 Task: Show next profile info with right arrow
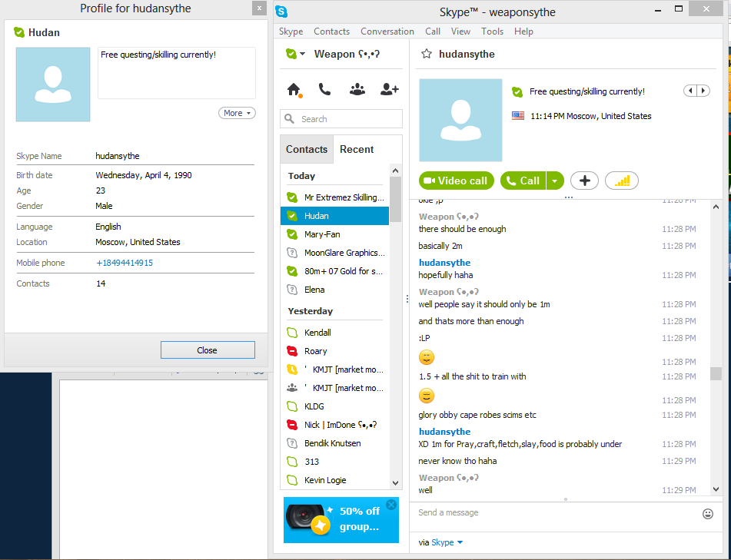(703, 91)
